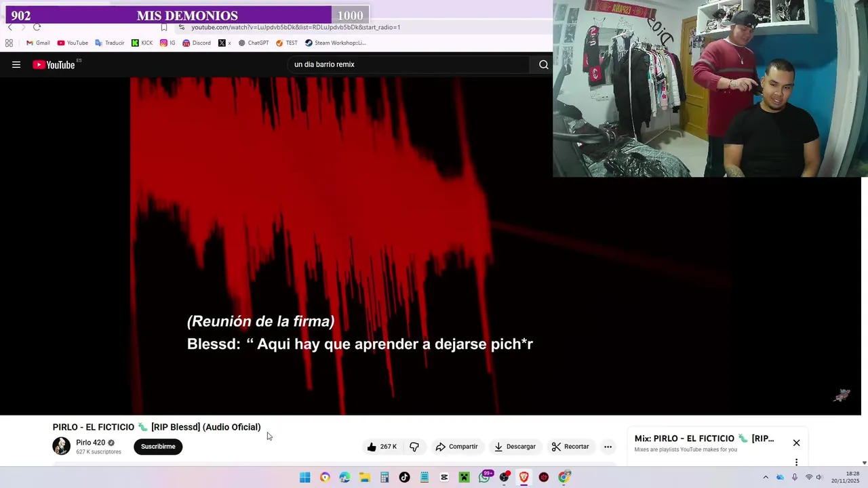Open the more actions three-dot menu
Viewport: 868px width, 488px height.
coord(608,447)
